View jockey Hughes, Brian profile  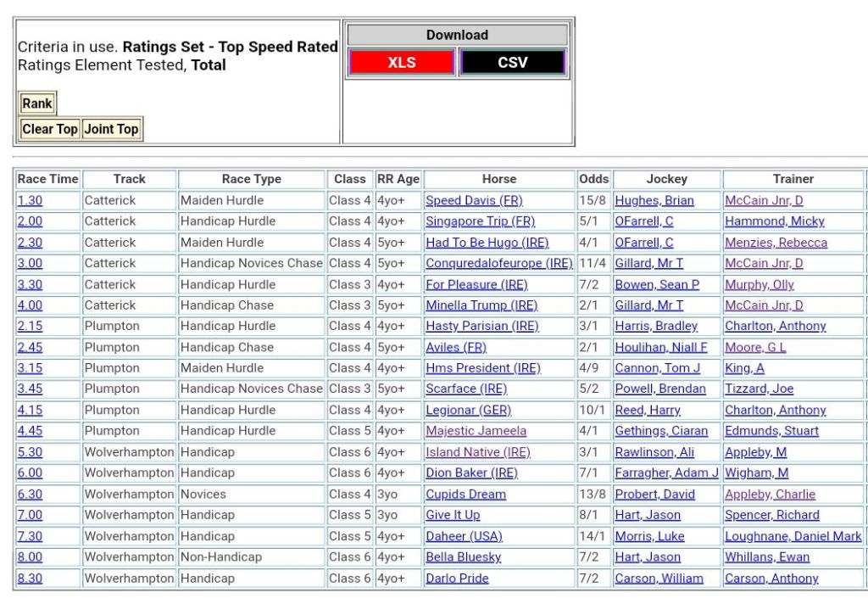coord(654,201)
